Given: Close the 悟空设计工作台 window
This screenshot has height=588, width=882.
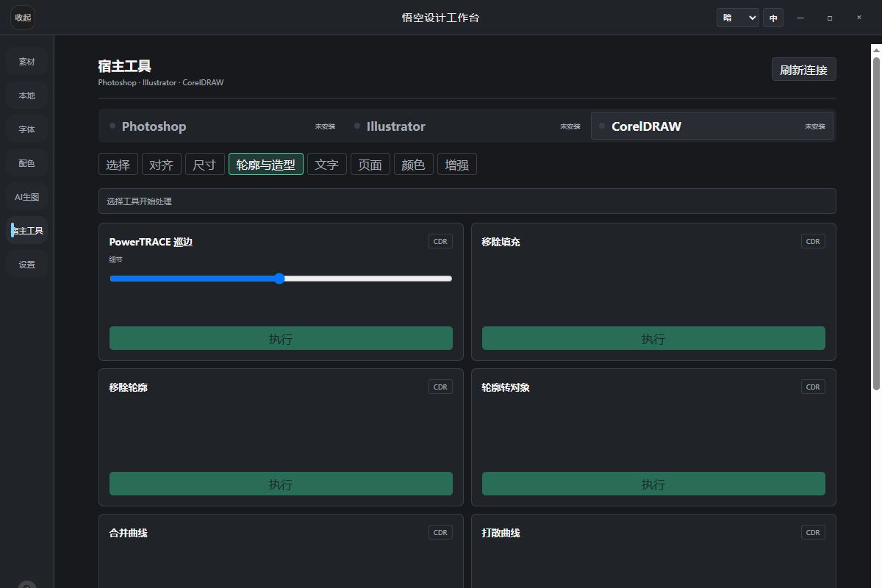Looking at the screenshot, I should [859, 18].
